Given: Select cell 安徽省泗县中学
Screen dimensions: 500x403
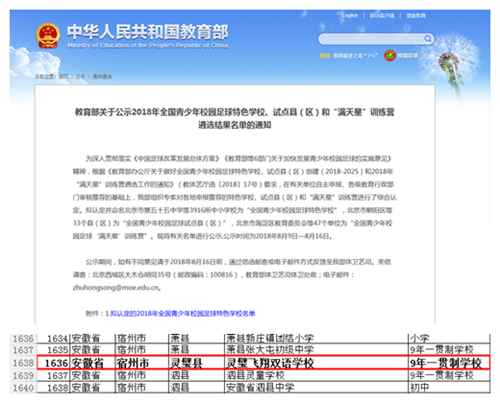Looking at the screenshot, I should 316,387.
